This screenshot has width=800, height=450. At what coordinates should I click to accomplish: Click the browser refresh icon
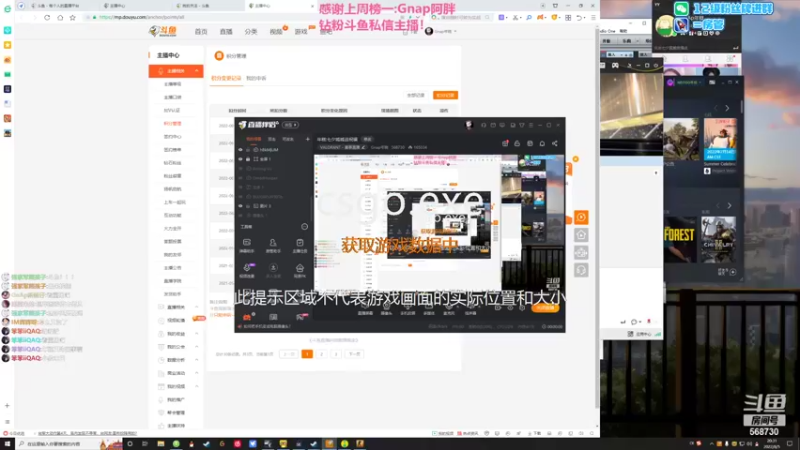(47, 17)
